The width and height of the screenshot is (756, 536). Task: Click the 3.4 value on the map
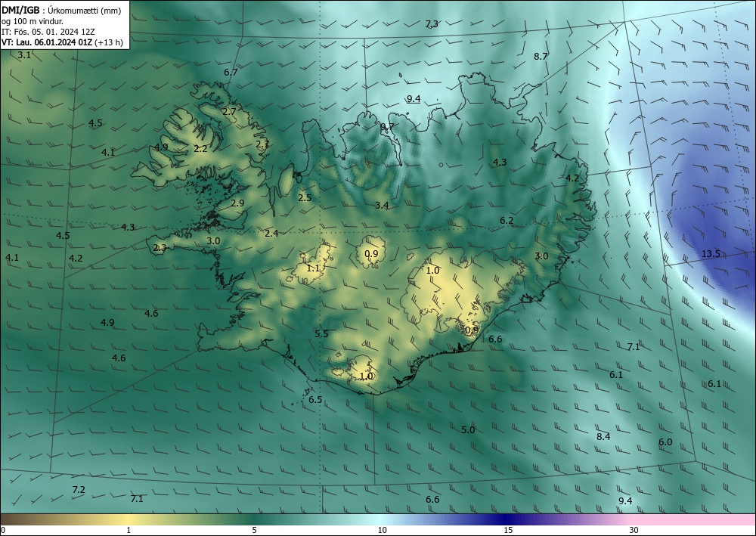(x=382, y=206)
